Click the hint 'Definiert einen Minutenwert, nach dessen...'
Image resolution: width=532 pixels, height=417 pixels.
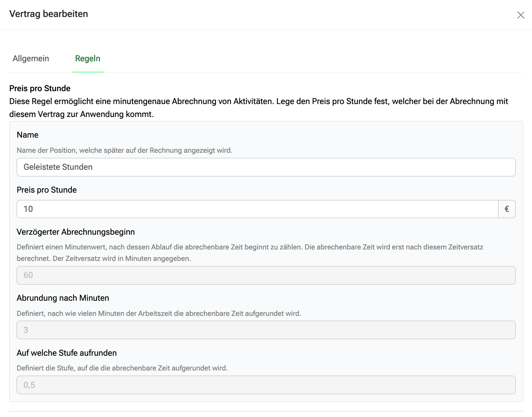[x=250, y=253]
